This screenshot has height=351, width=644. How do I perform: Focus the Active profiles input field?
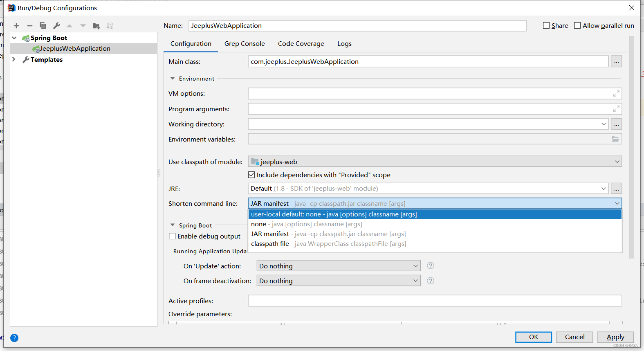pyautogui.click(x=435, y=301)
